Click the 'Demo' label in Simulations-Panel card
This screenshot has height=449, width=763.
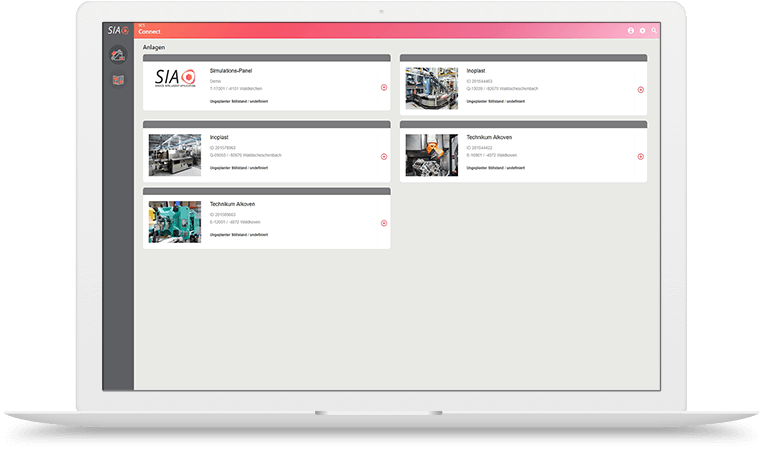pyautogui.click(x=215, y=81)
